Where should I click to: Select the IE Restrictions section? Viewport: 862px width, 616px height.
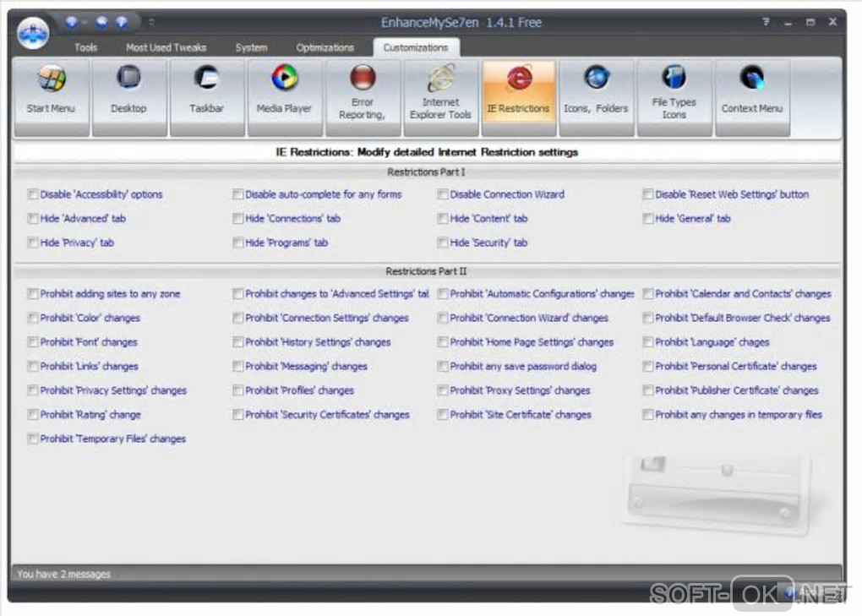pyautogui.click(x=519, y=97)
